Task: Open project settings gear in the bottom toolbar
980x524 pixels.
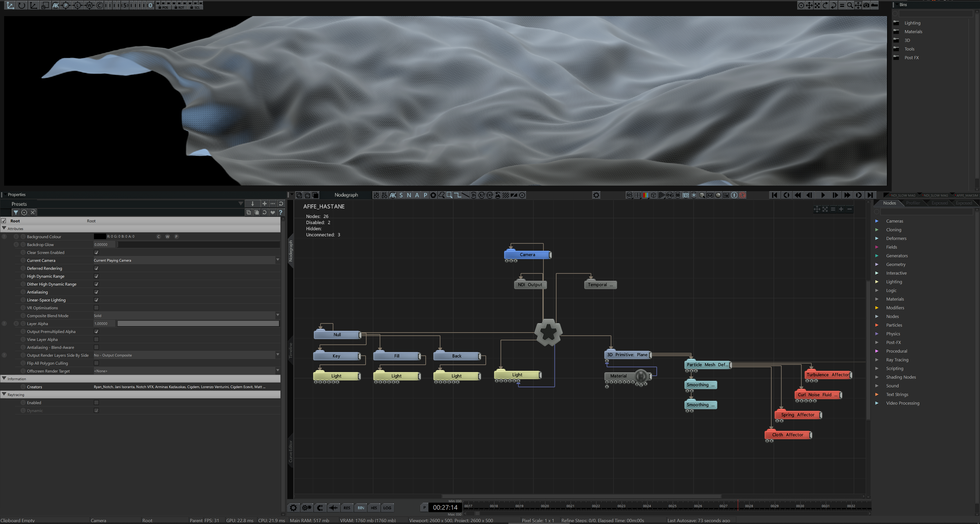Action: click(293, 508)
